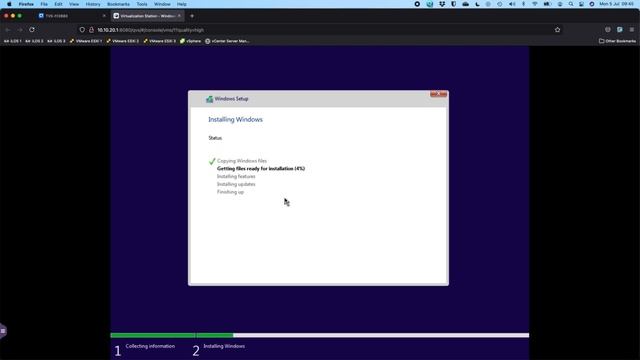
Task: Open the File menu
Action: click(x=44, y=4)
